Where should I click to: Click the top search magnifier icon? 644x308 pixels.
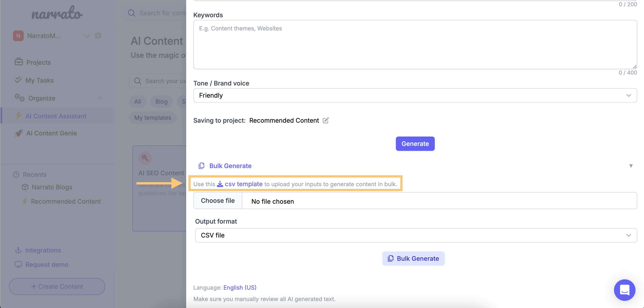(x=132, y=13)
